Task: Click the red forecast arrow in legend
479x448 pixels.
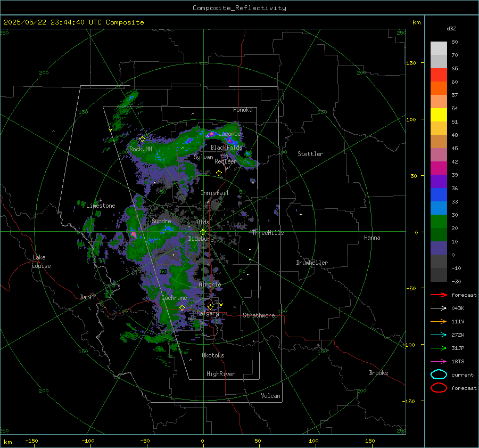Action: pyautogui.click(x=439, y=295)
